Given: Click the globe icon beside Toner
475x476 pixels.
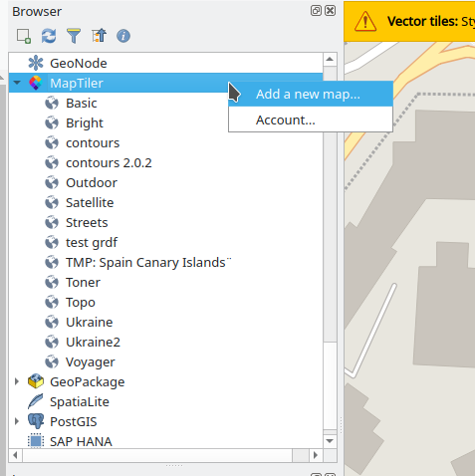Looking at the screenshot, I should 52,282.
